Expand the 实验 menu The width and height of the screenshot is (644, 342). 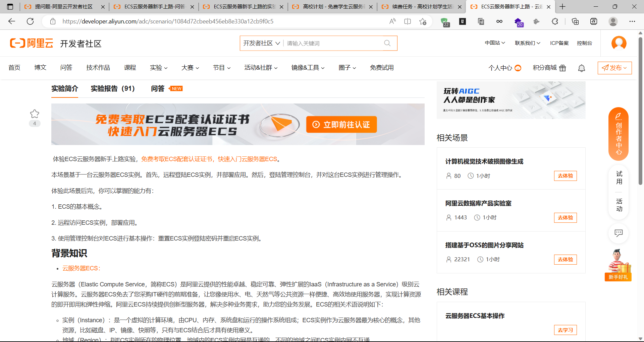coord(159,68)
